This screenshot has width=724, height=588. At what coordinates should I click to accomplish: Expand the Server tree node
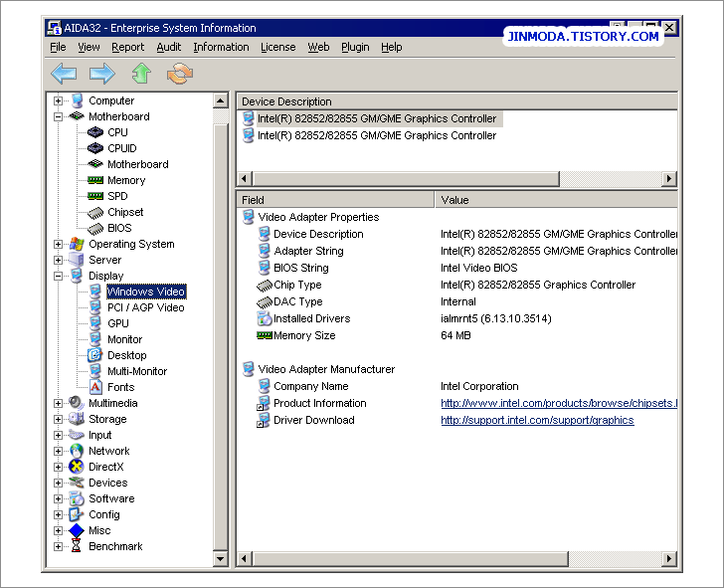(58, 260)
